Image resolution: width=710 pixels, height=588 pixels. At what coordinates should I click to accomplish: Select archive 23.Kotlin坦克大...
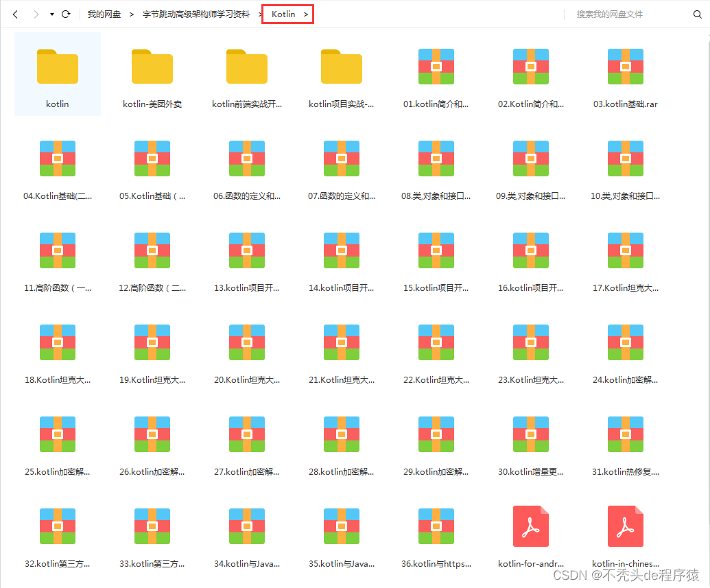point(531,342)
